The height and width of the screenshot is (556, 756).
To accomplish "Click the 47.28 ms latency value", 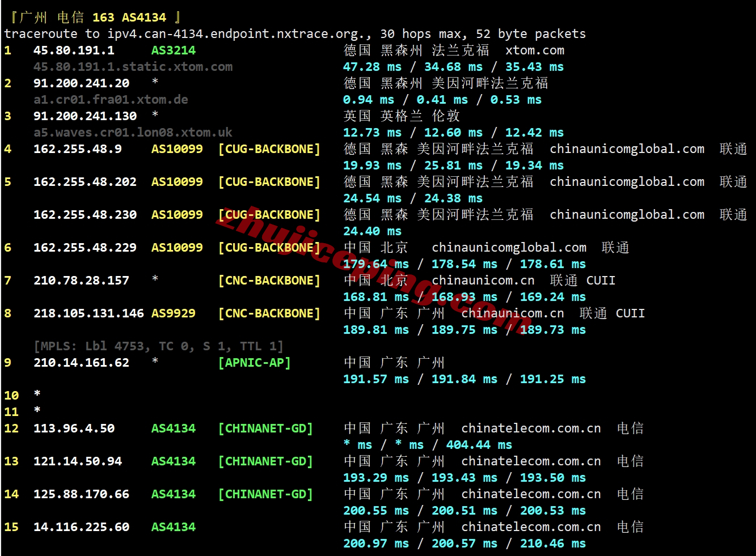I will pos(372,67).
